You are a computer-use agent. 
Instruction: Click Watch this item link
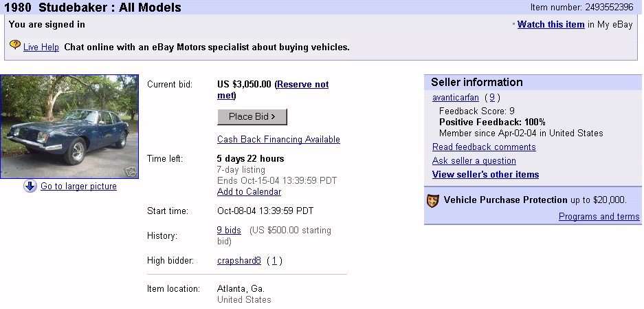point(551,25)
